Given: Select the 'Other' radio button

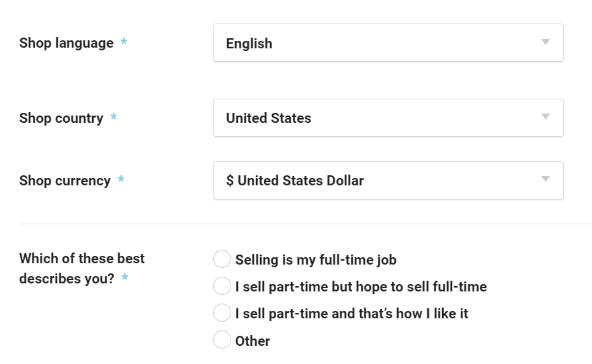Looking at the screenshot, I should tap(222, 340).
